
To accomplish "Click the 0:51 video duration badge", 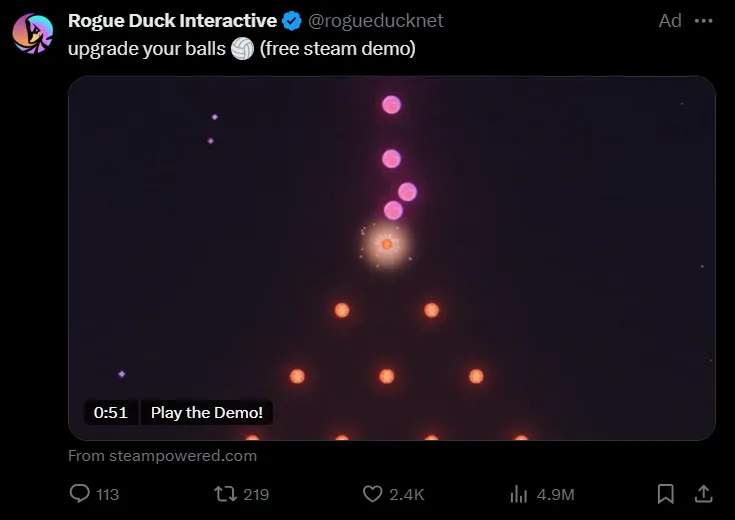I will pyautogui.click(x=110, y=412).
